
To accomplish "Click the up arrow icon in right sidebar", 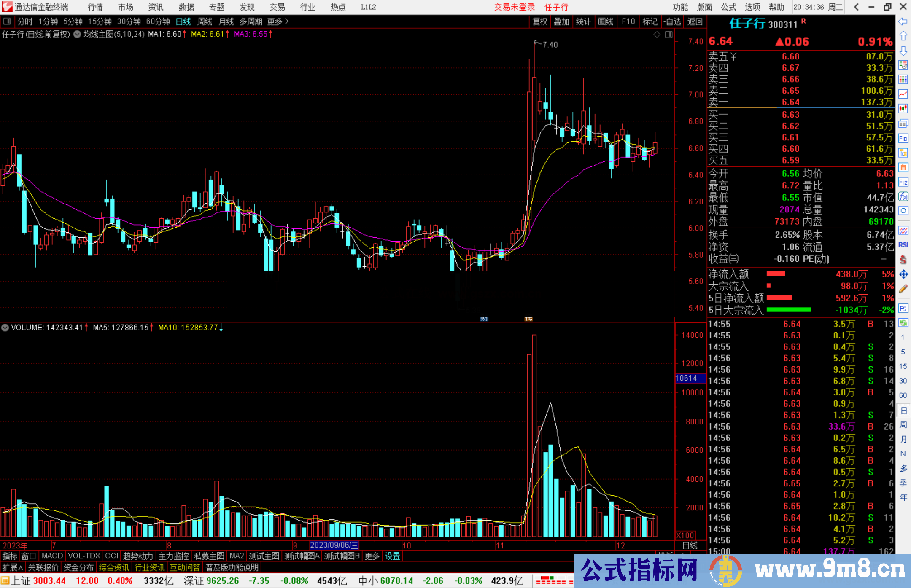I will click(x=903, y=36).
